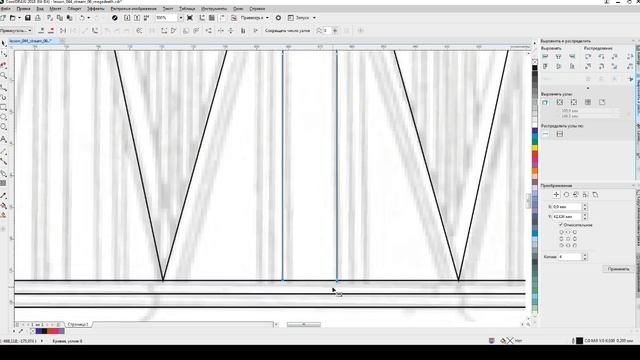Select the bottom-center anchor point radio
Screen dimensions: 640x360
(x=568, y=245)
